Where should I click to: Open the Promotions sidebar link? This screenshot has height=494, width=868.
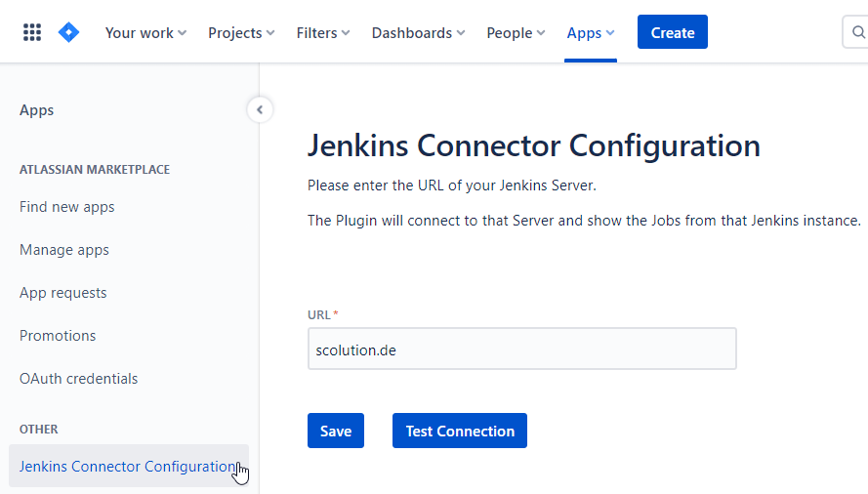[58, 336]
